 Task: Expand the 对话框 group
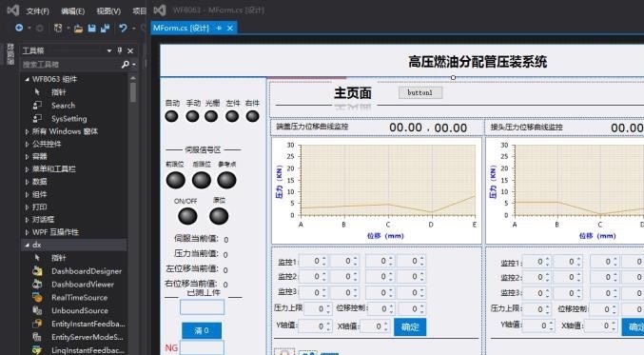pyautogui.click(x=27, y=220)
